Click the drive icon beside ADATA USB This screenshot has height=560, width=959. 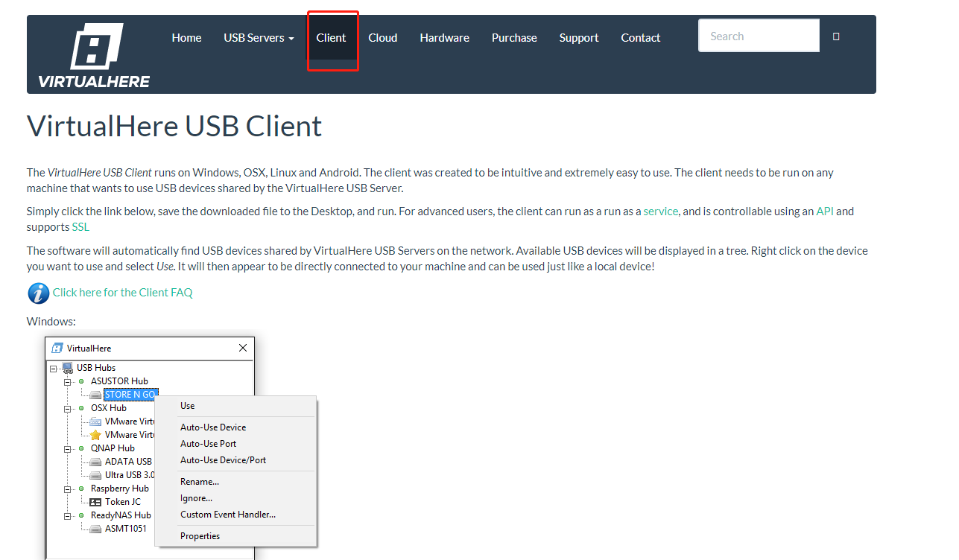pos(95,462)
